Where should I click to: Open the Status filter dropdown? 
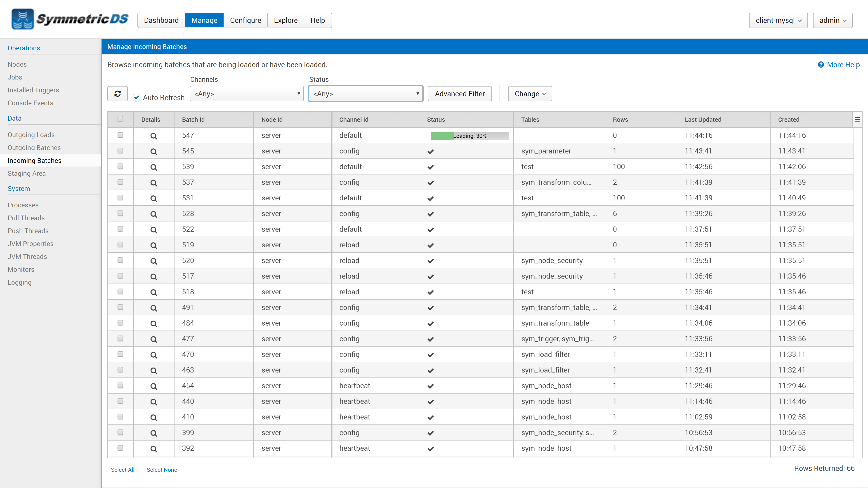(x=366, y=94)
